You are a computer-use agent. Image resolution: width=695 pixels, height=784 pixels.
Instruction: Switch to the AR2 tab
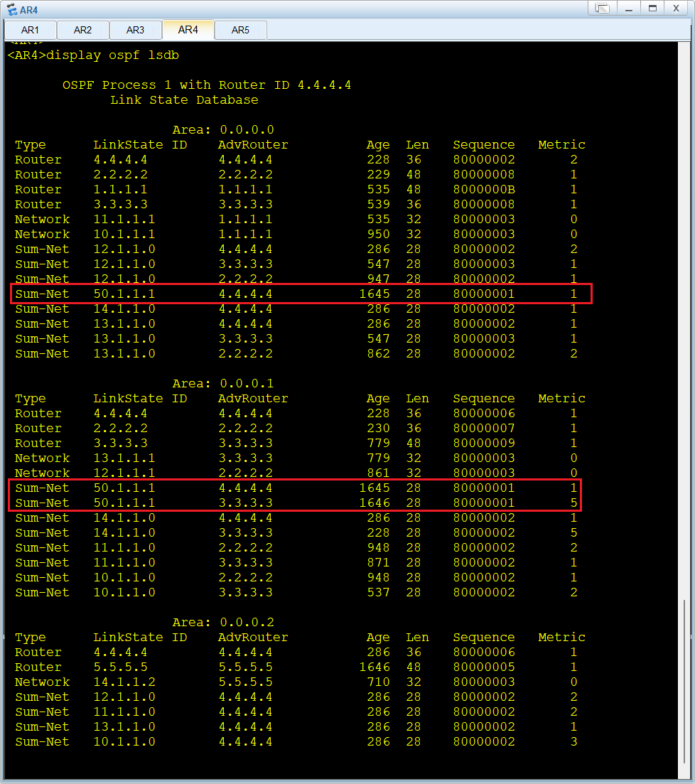pyautogui.click(x=83, y=30)
